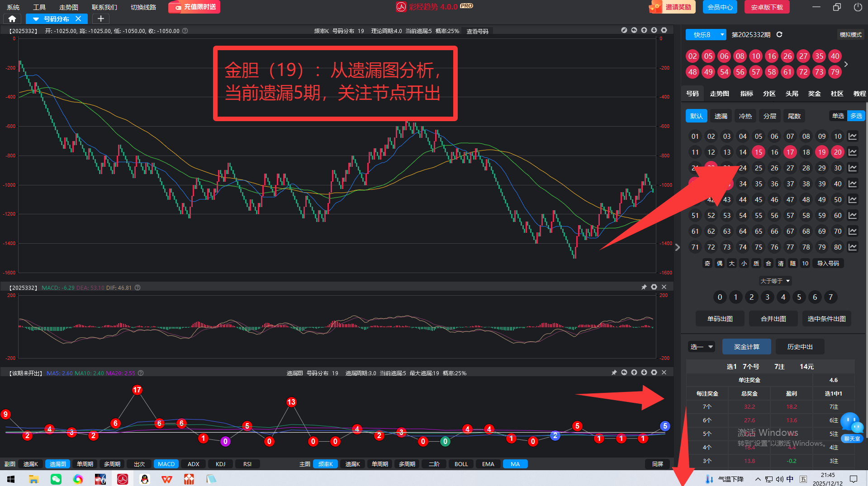The width and height of the screenshot is (868, 486).
Task: Open trend chart icon for row 01-10
Action: (853, 137)
